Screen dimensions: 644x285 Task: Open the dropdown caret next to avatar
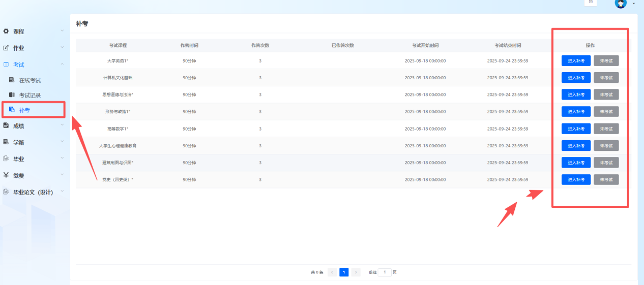coord(633,4)
